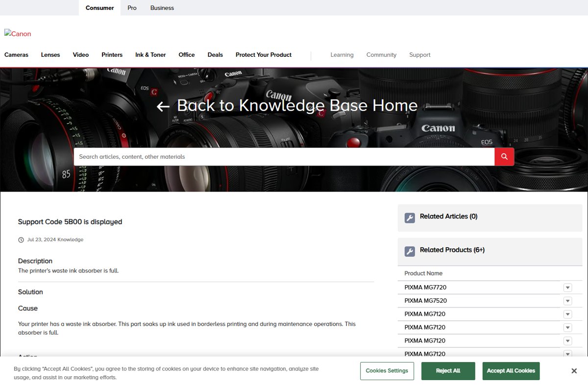Click the Canon logo image

coord(18,34)
